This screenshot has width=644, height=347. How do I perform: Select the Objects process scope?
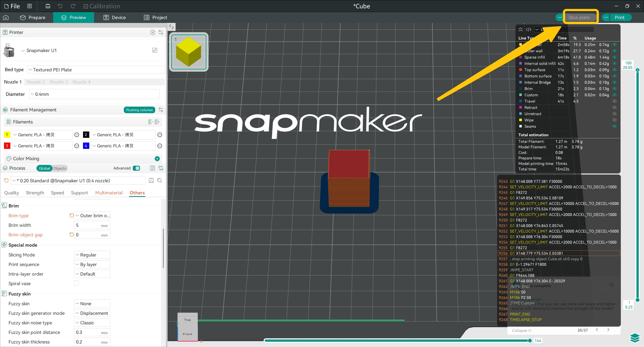(60, 168)
